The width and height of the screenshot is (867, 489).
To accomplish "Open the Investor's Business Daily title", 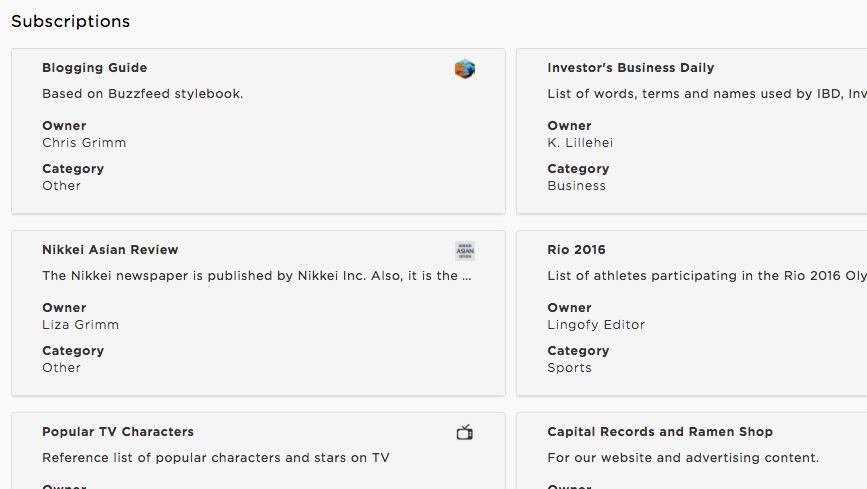I will [x=631, y=67].
